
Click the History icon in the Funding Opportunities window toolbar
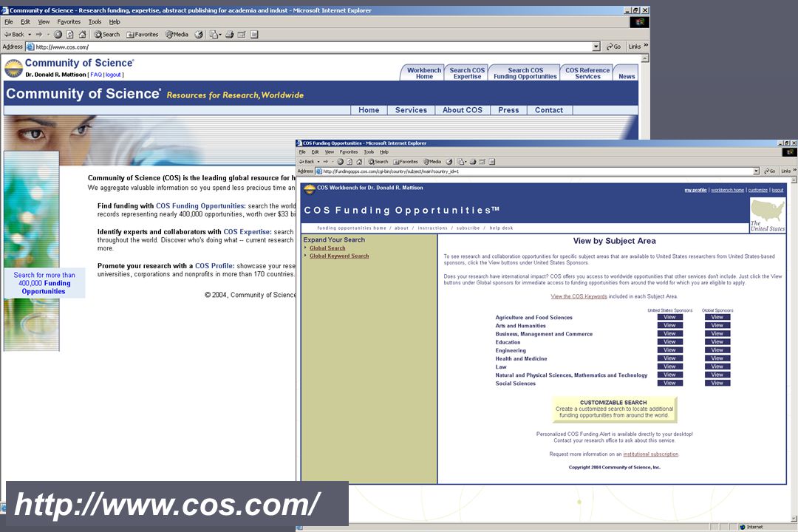pos(449,162)
